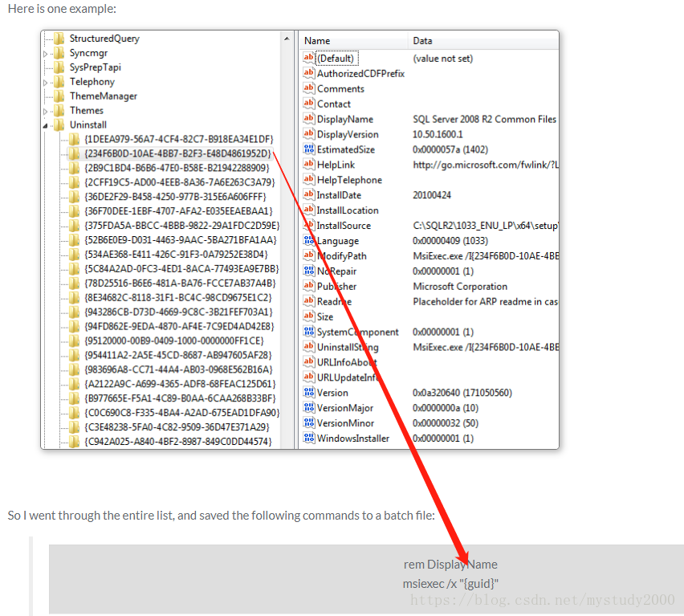The height and width of the screenshot is (616, 684).
Task: Select the ModifyPath value name
Action: (x=342, y=256)
